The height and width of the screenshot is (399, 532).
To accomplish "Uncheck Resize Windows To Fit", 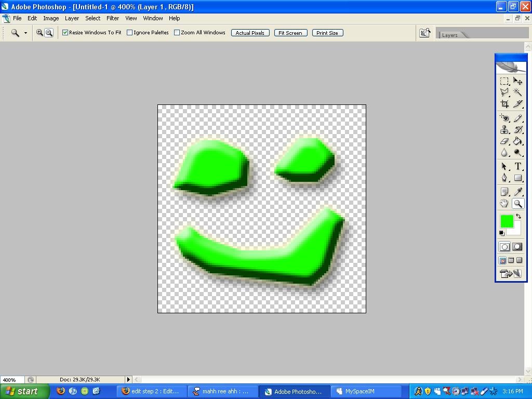I will point(65,32).
